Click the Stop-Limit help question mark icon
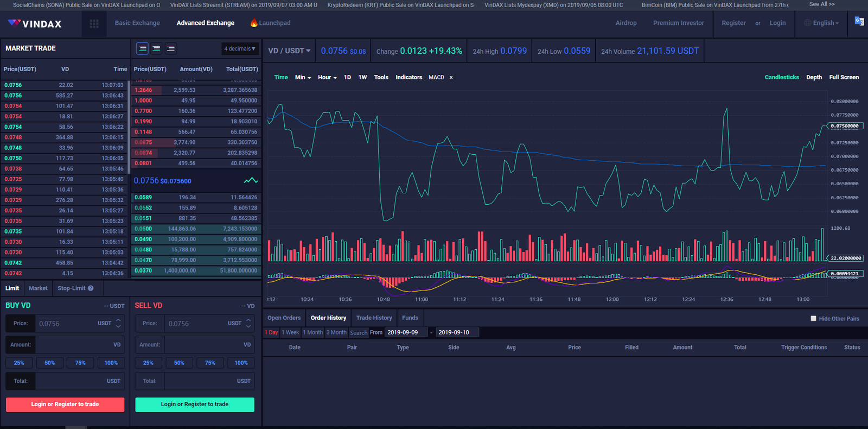868x429 pixels. click(91, 288)
